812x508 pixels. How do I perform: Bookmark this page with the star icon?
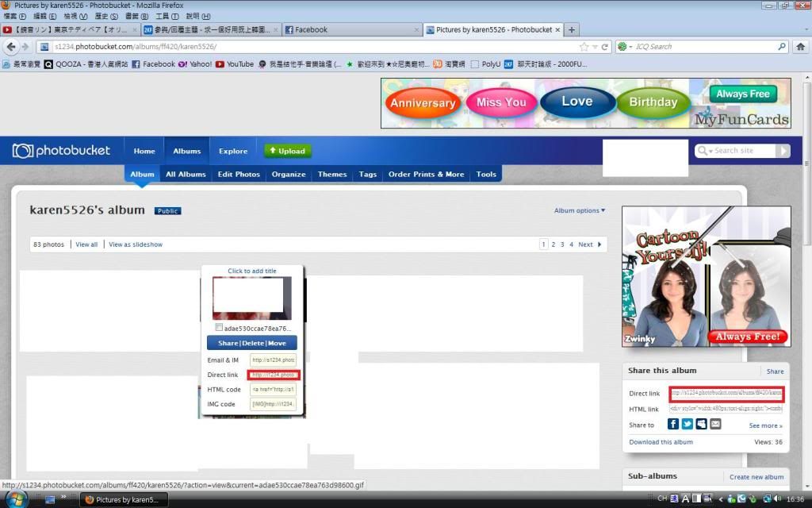tap(584, 47)
